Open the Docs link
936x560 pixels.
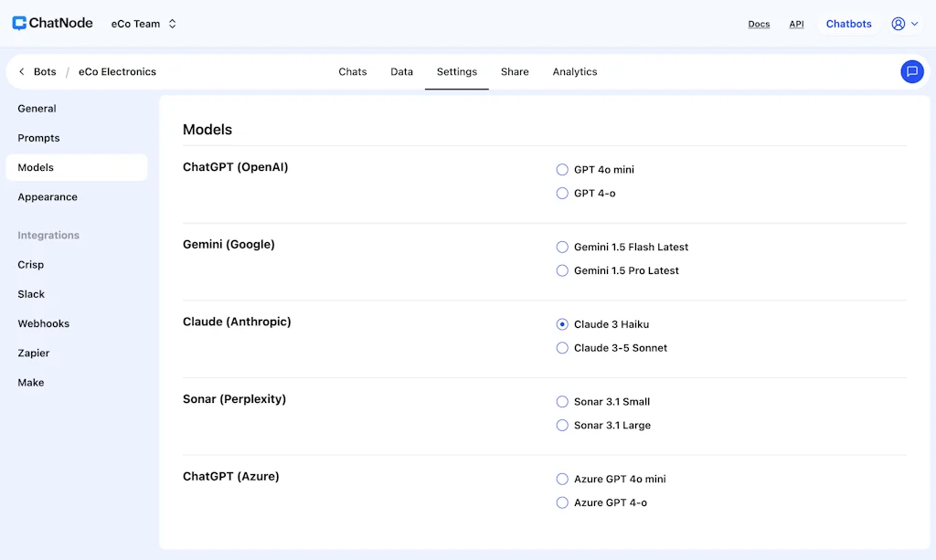point(759,24)
